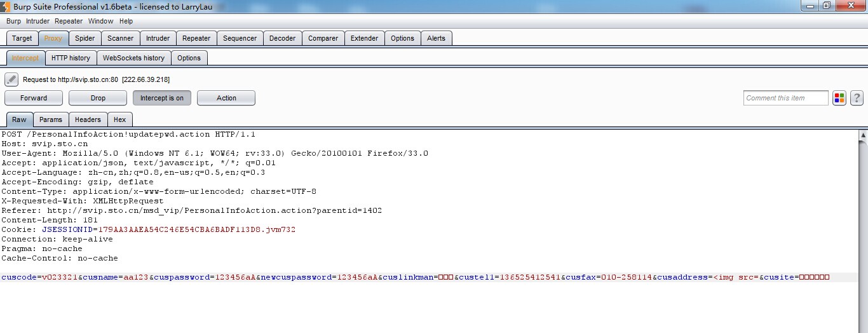Open the HTTP history sub-tab
This screenshot has height=333, width=868.
point(71,58)
